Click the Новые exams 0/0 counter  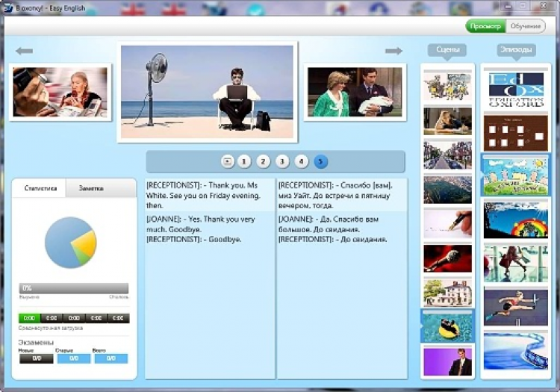pyautogui.click(x=37, y=358)
